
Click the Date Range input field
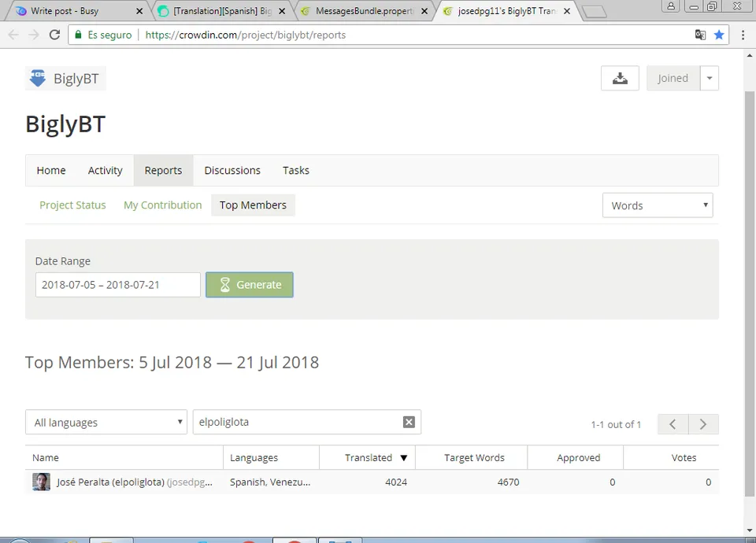click(x=117, y=285)
